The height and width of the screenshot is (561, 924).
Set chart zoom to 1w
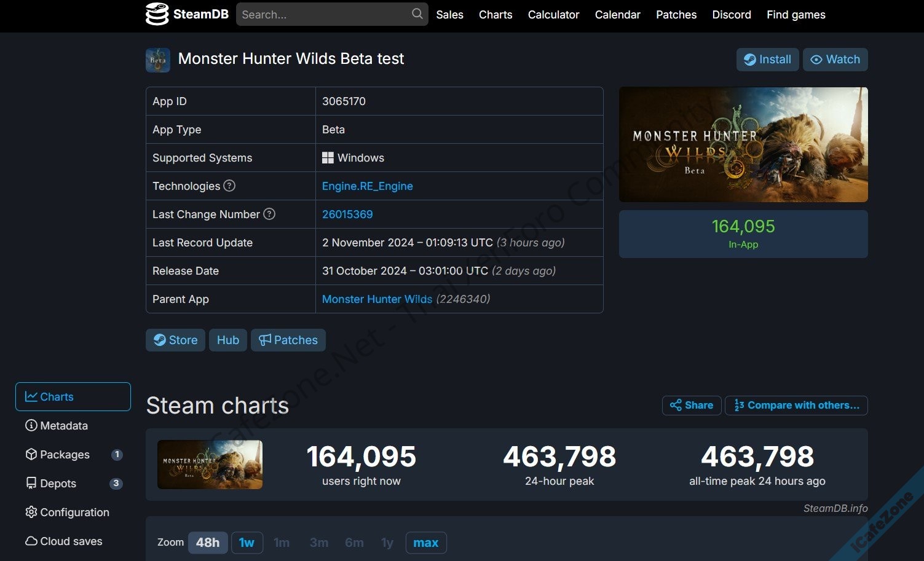247,543
